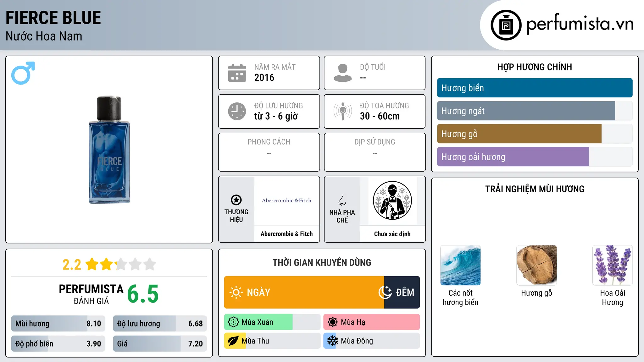
Task: Click the Hoa Oải Hương note caption
Action: [x=613, y=298]
